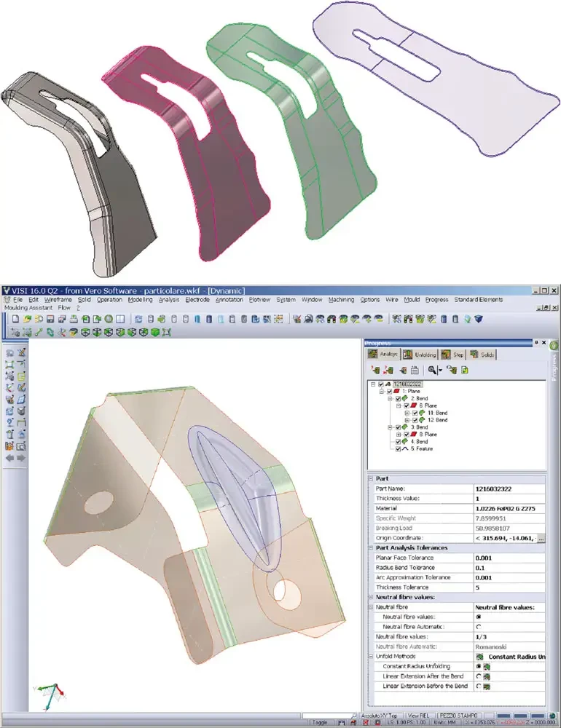
Task: Open the Modelling menu
Action: [x=141, y=300]
